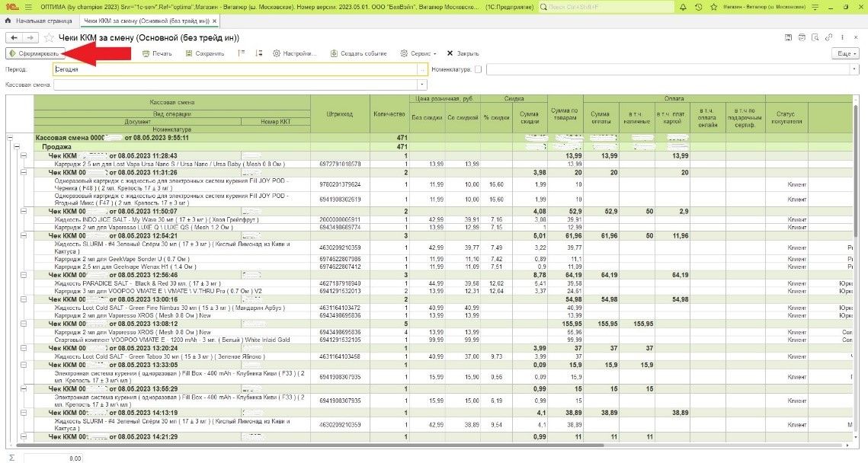Click the back navigation arrow
The width and height of the screenshot is (868, 463).
[14, 37]
